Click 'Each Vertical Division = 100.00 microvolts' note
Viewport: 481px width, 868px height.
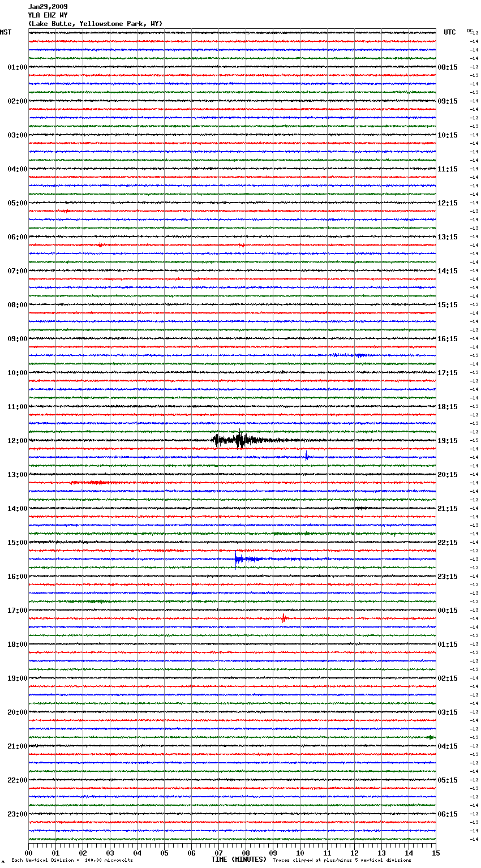click(72, 860)
